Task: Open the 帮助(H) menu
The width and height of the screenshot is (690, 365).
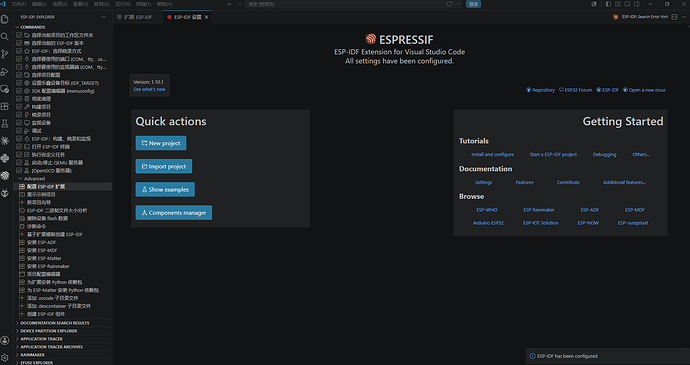Action: (x=165, y=4)
